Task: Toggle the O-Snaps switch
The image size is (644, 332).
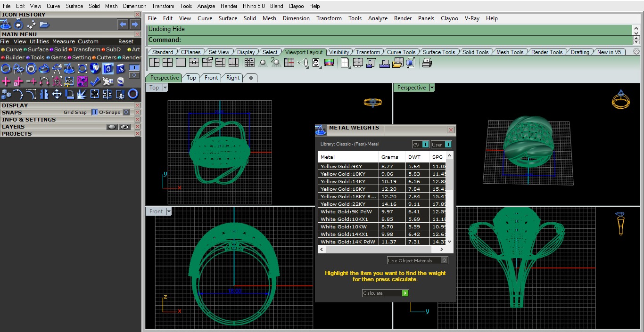Action: click(126, 113)
